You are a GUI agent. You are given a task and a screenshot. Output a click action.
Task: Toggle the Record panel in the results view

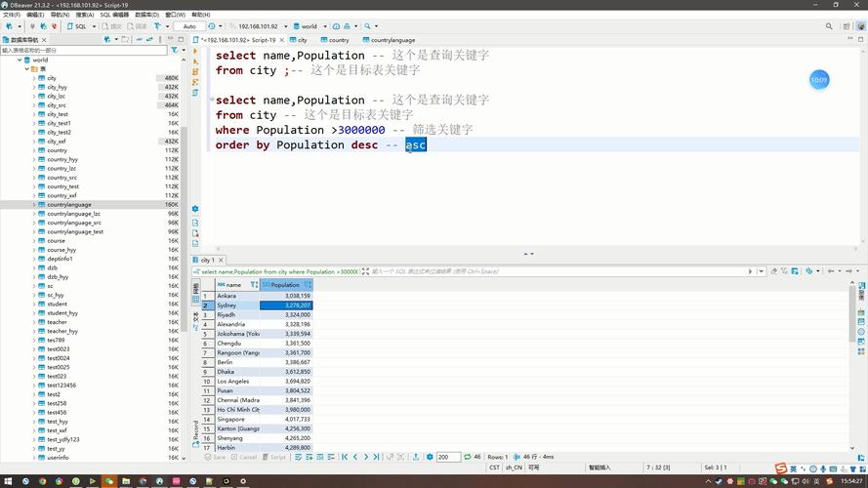click(x=195, y=427)
